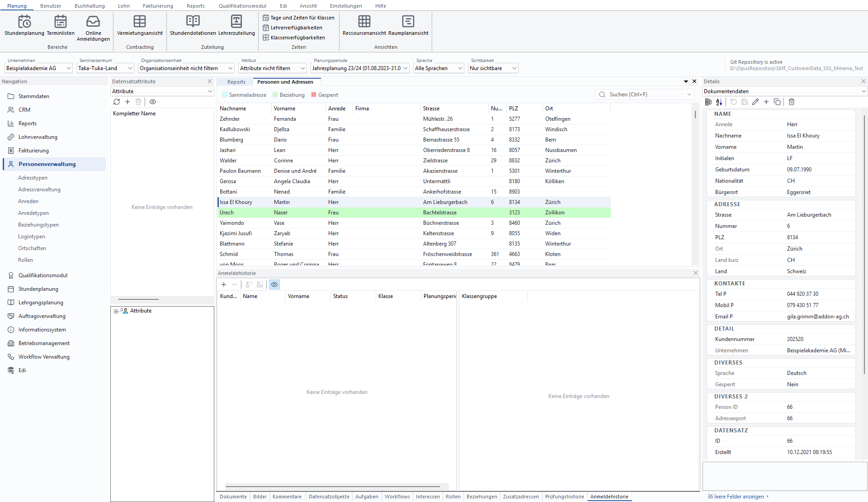Click the Beziehung green legend swatch
This screenshot has width=868, height=502.
(275, 95)
